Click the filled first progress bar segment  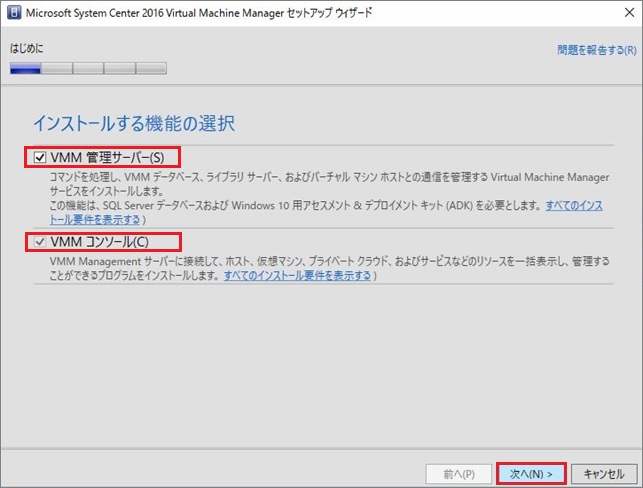tap(25, 69)
